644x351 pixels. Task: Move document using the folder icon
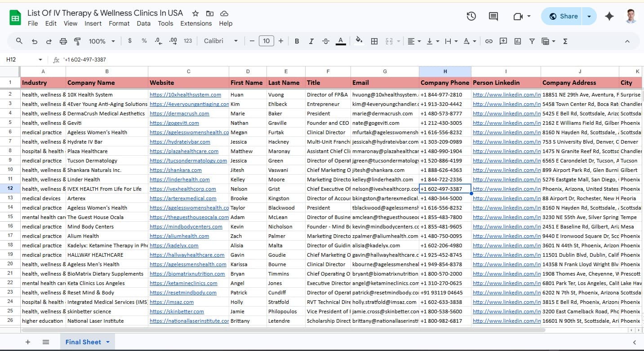pyautogui.click(x=210, y=13)
